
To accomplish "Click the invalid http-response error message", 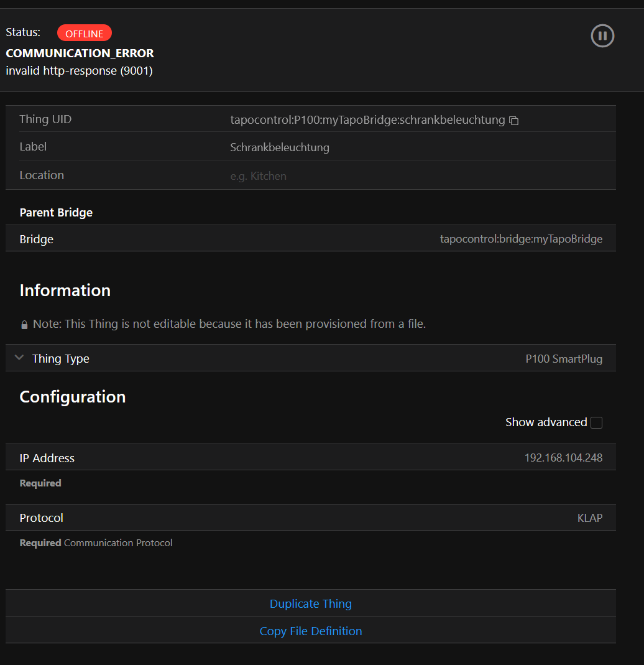I will pyautogui.click(x=79, y=71).
